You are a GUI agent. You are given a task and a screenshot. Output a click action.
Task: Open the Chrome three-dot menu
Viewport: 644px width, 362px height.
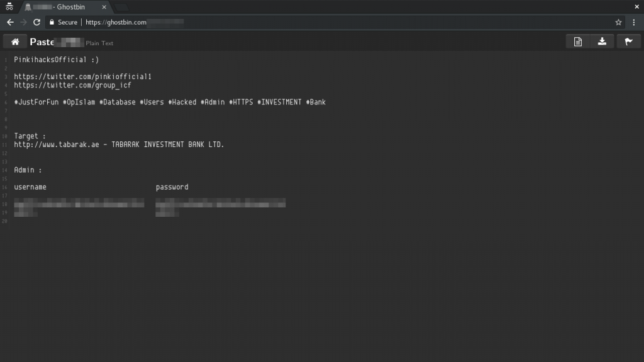pyautogui.click(x=634, y=22)
